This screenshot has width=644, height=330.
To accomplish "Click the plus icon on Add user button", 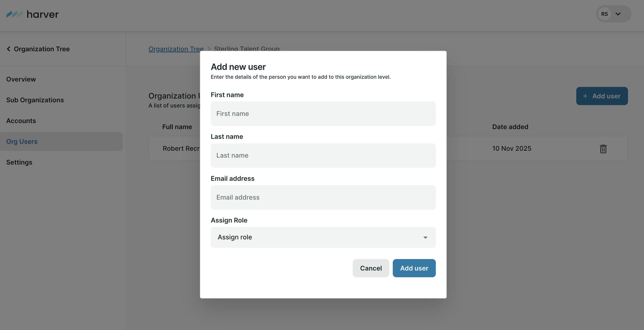I will pos(585,96).
